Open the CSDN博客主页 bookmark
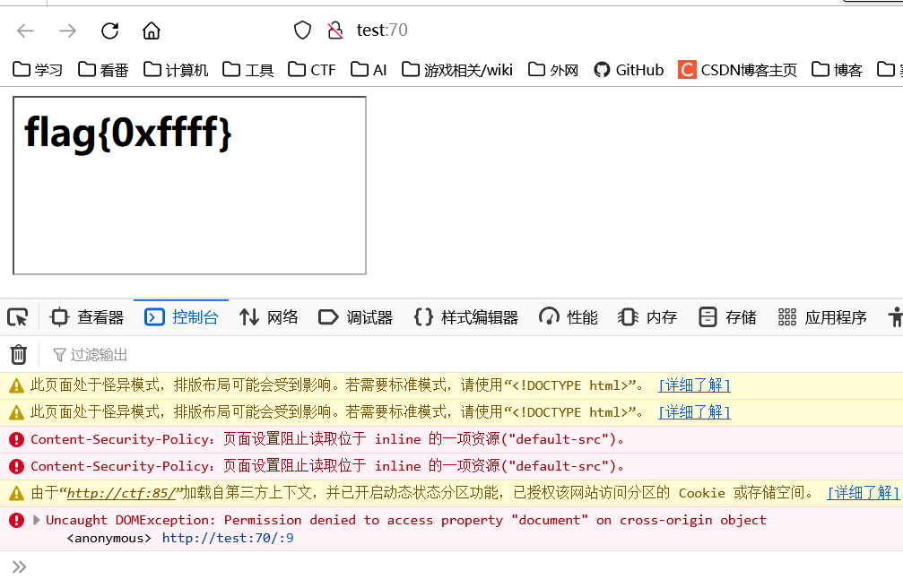Screen dimensions: 903x588 click(738, 70)
